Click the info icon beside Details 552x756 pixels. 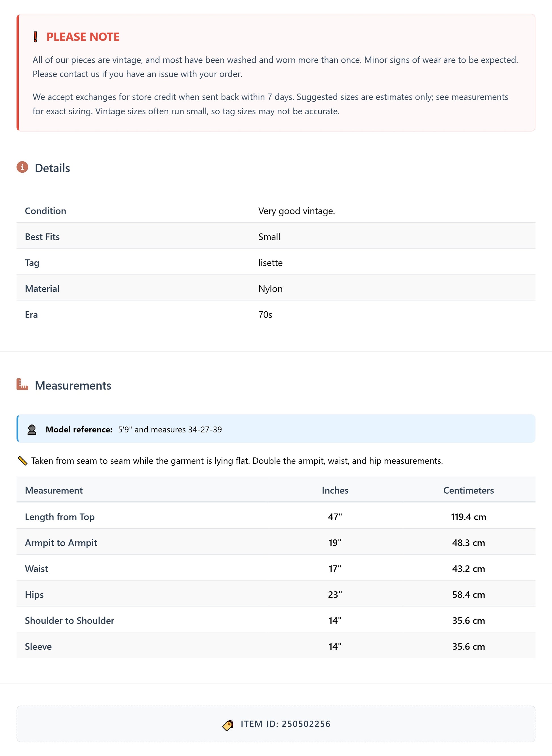click(22, 167)
